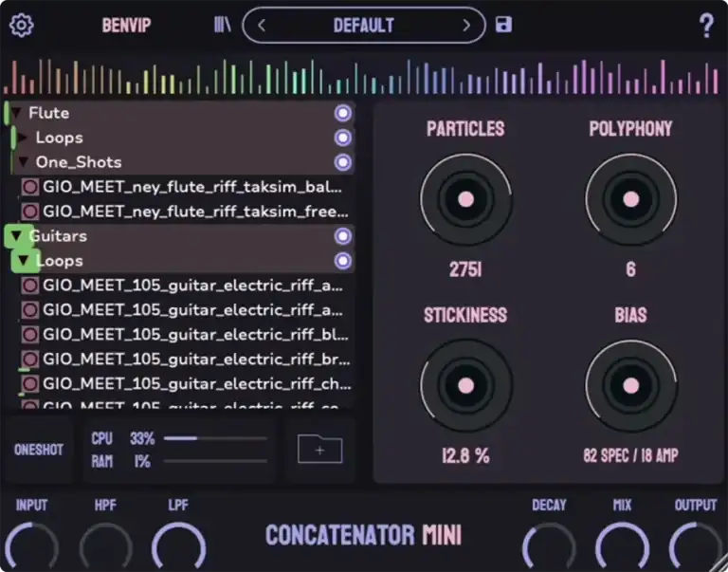Click the ONESHOT mode button
This screenshot has height=572, width=728.
point(39,450)
